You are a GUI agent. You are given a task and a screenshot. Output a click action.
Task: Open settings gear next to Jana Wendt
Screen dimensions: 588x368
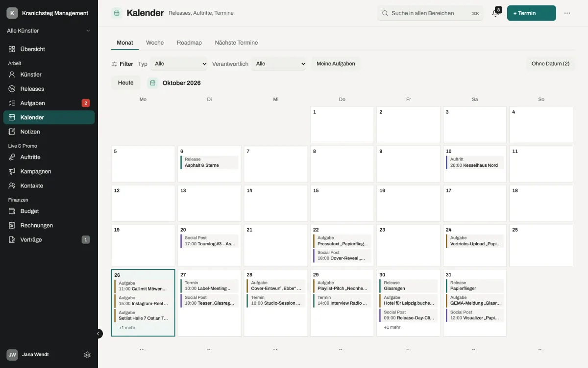[87, 355]
